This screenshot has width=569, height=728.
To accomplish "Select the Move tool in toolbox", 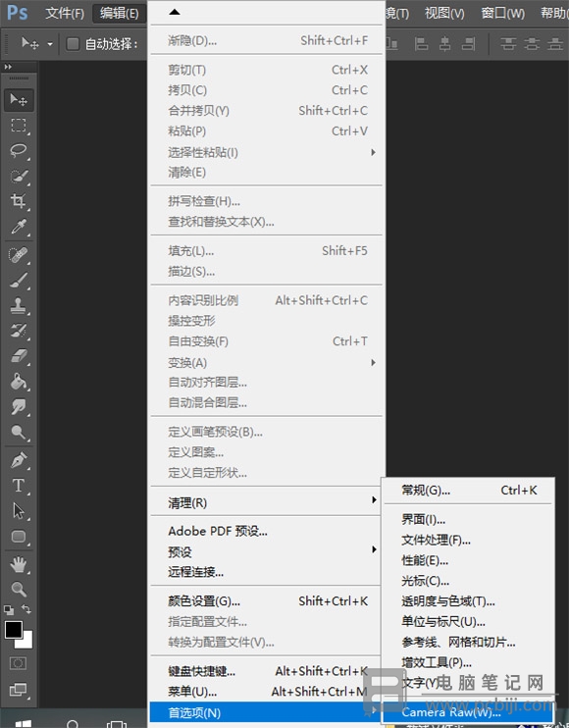I will tap(19, 100).
